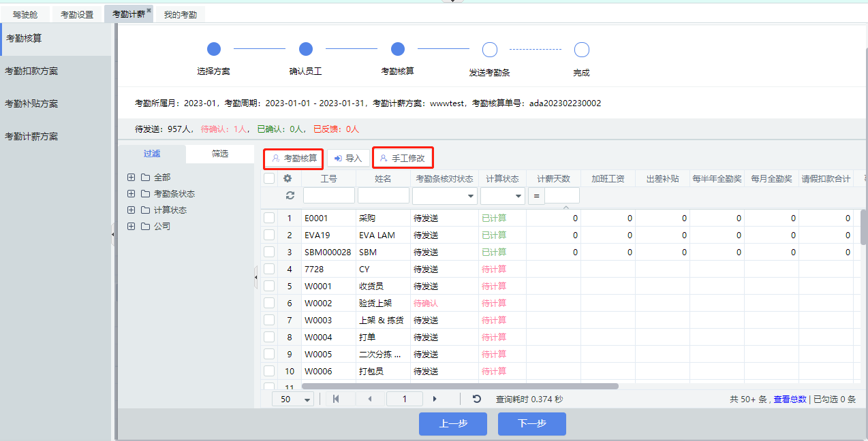Open 考勤扣款方案 in the left menu
The image size is (868, 441).
pos(55,71)
